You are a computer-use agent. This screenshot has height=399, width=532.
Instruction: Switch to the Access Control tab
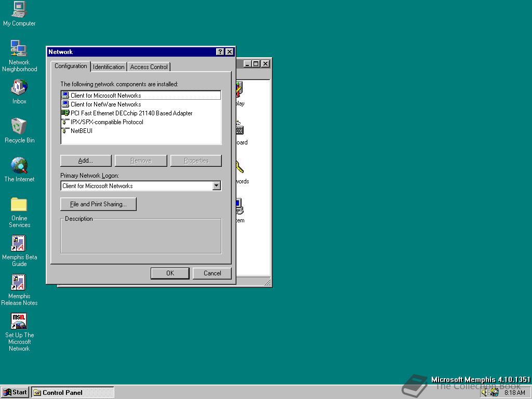(x=149, y=66)
